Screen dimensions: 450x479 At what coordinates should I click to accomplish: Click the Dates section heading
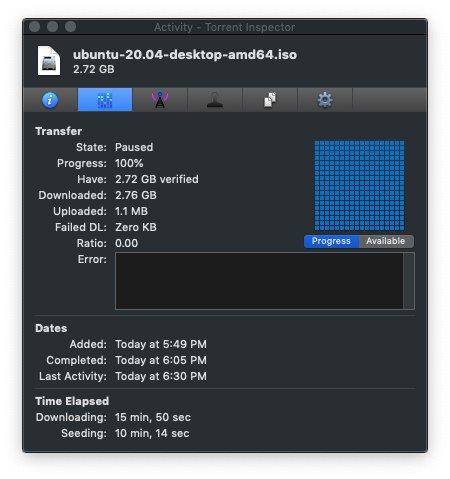coord(51,328)
